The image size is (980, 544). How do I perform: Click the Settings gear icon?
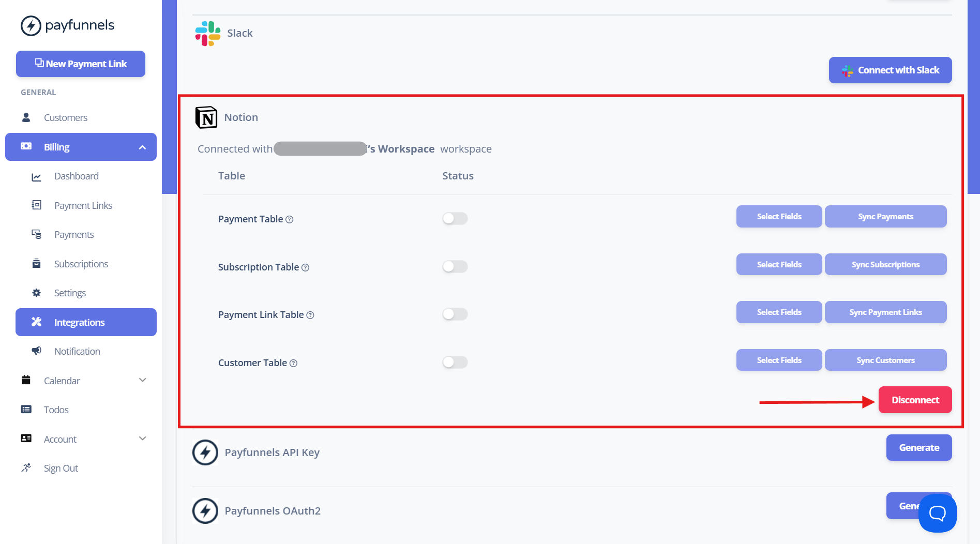pyautogui.click(x=36, y=293)
